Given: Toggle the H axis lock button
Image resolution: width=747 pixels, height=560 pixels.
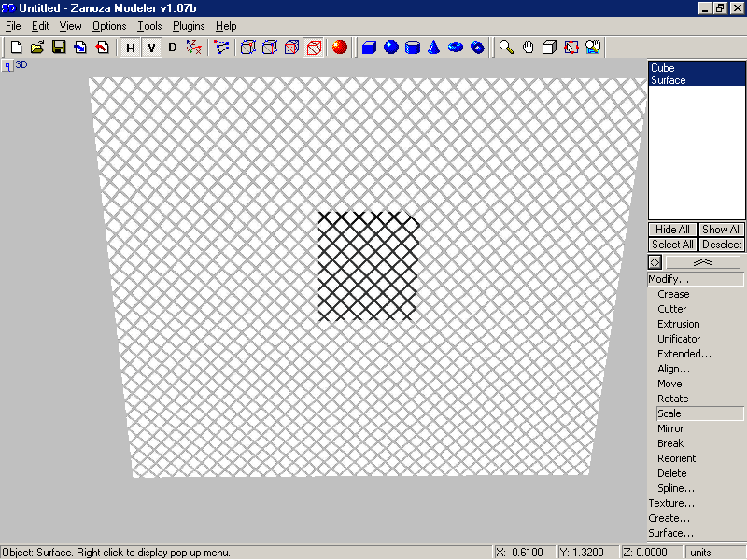Looking at the screenshot, I should tap(130, 48).
